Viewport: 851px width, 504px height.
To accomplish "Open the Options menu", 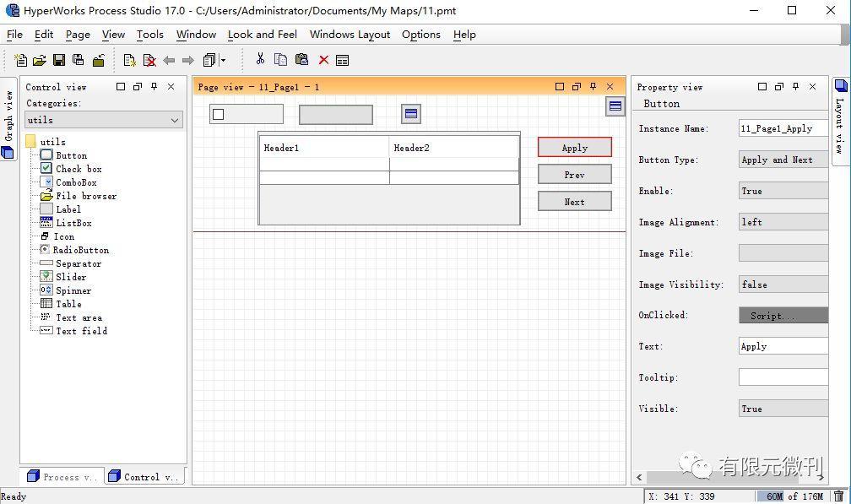I will [421, 34].
